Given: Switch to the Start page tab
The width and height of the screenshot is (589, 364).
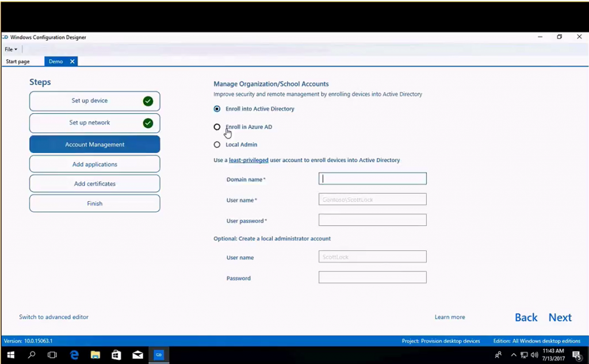Looking at the screenshot, I should pos(18,61).
